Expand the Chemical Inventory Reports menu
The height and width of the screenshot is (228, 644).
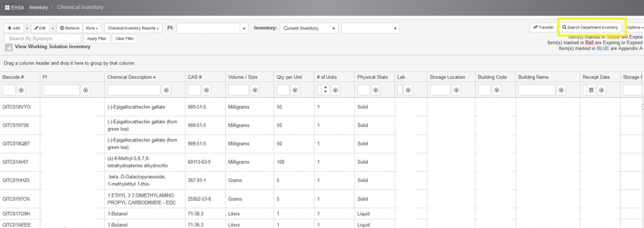[x=133, y=28]
